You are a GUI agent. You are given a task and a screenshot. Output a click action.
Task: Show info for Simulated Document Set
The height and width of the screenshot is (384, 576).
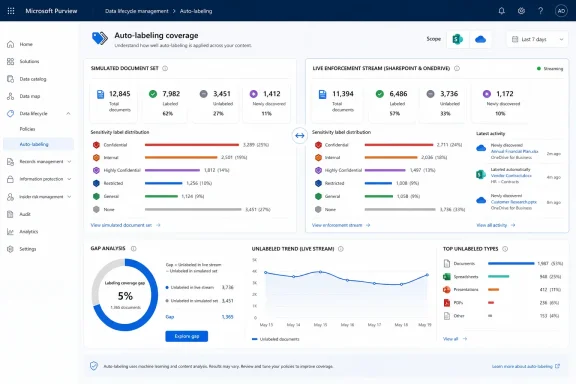(165, 68)
